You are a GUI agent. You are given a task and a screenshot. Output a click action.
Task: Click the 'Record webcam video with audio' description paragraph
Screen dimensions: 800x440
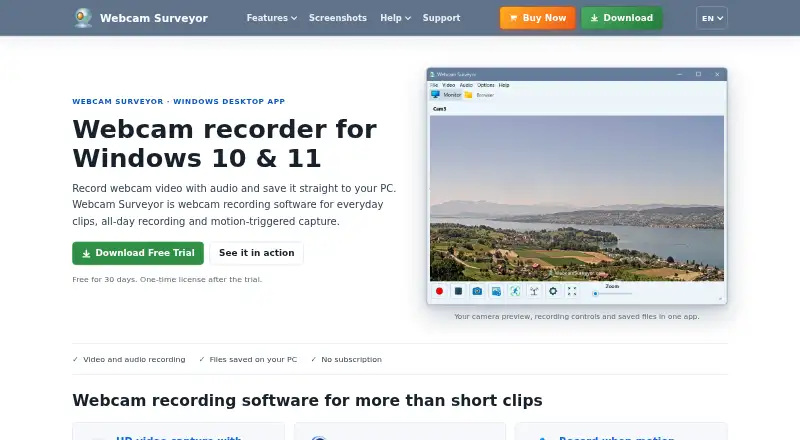[x=234, y=205]
